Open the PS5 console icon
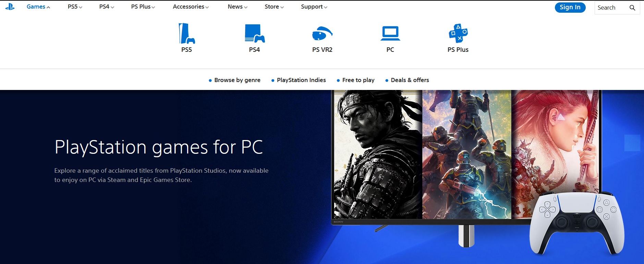The height and width of the screenshot is (264, 644). (x=186, y=33)
